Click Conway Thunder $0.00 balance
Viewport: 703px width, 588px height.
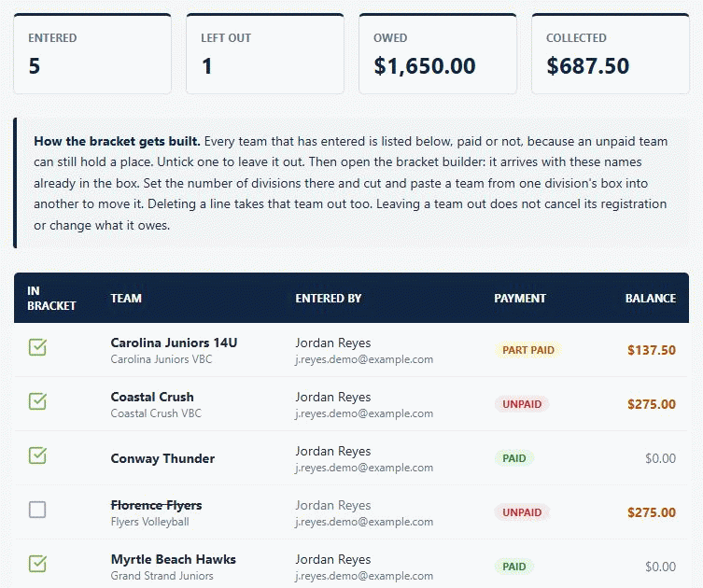click(x=660, y=458)
